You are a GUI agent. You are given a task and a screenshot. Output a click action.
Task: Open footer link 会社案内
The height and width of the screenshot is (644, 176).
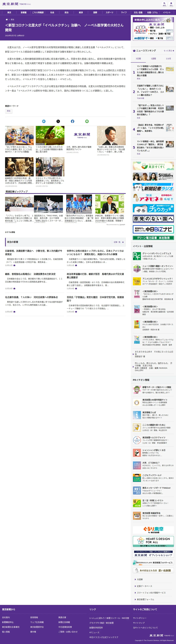[6, 617]
